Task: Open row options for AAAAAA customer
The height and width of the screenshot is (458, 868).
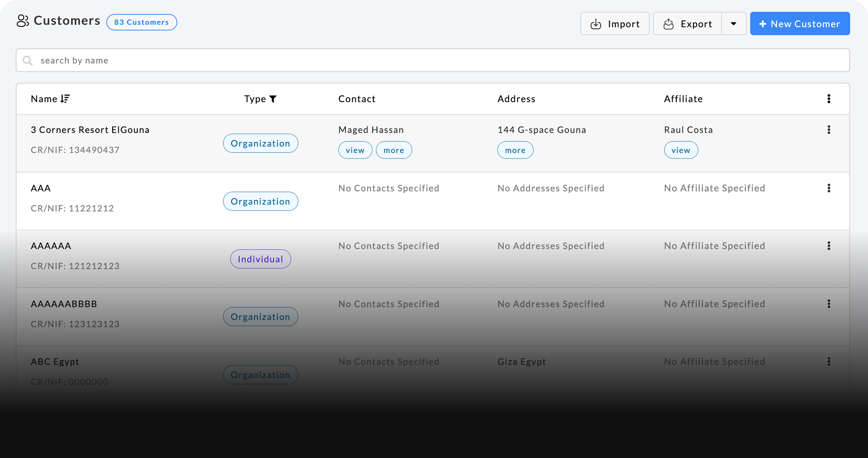Action: click(x=829, y=246)
